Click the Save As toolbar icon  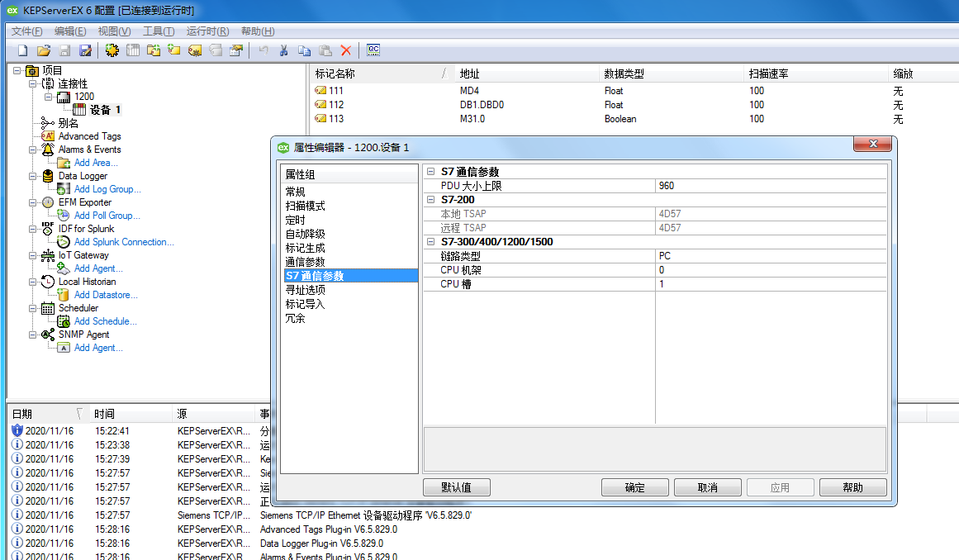tap(84, 50)
